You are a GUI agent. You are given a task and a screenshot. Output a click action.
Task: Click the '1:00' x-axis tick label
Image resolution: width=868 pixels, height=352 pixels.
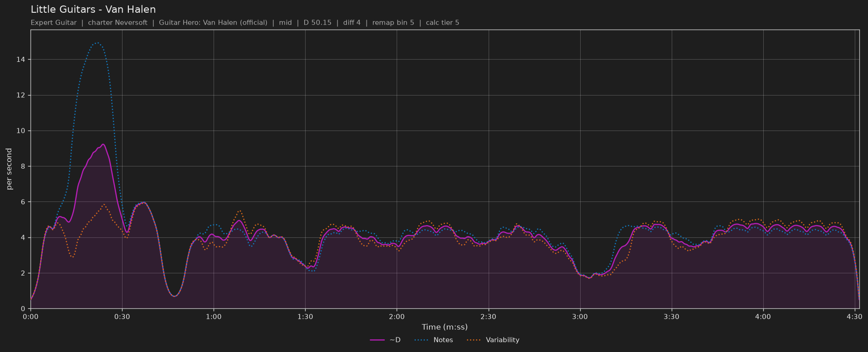(x=214, y=317)
